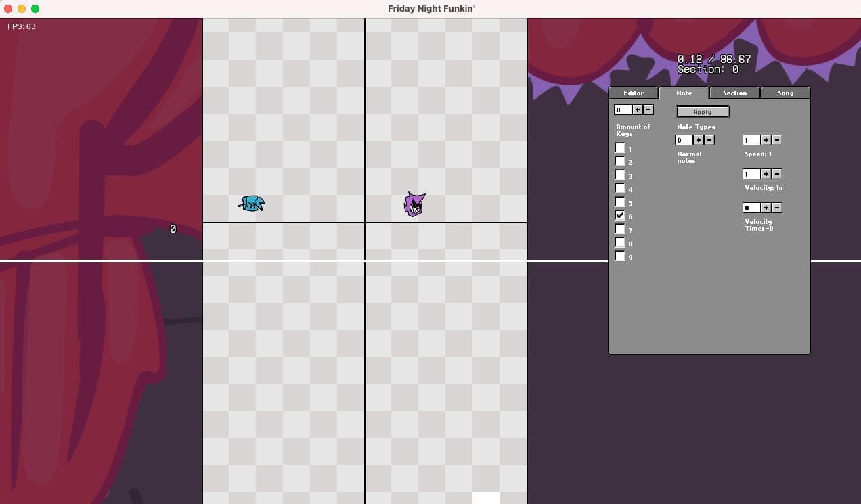Enable the 4 keys checkbox
861x504 pixels.
[620, 188]
